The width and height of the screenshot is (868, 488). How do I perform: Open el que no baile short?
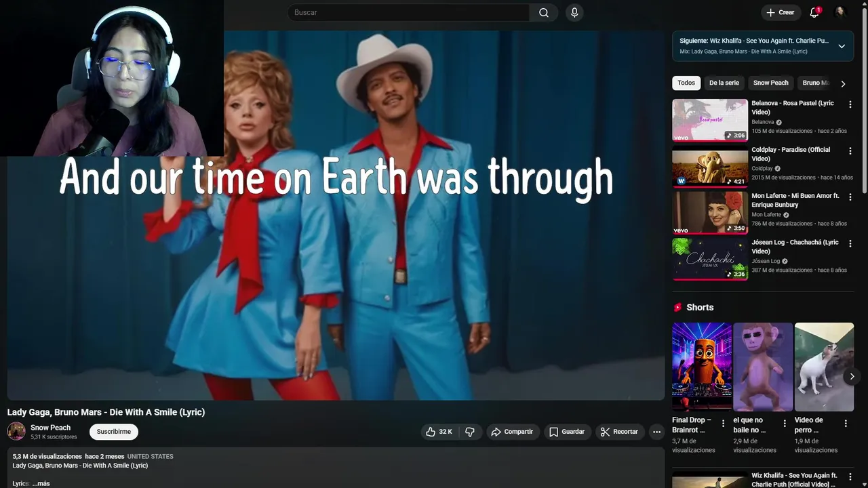763,367
